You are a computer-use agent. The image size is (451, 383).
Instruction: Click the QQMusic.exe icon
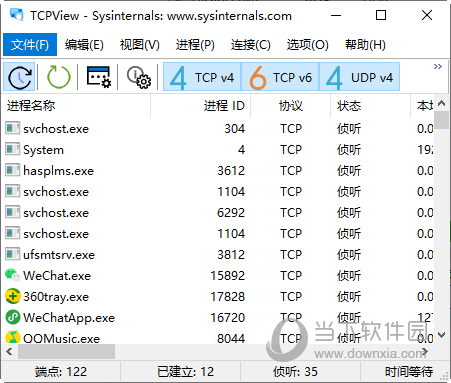tap(13, 337)
